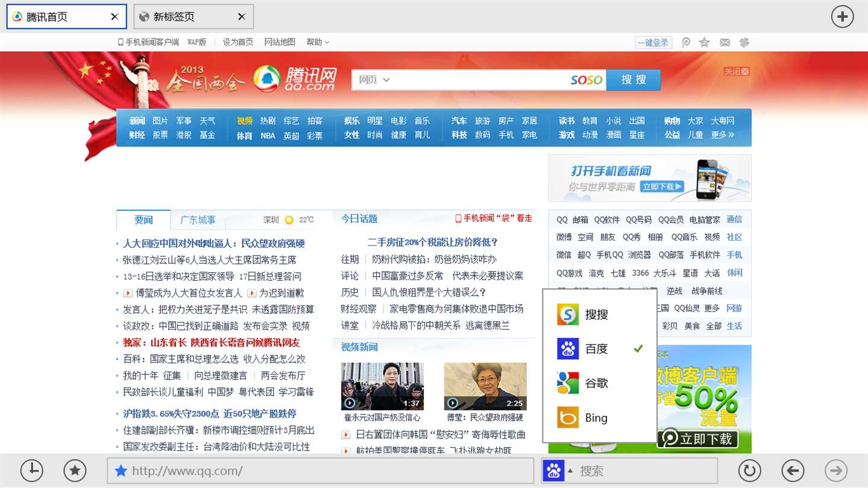
Task: Open the 一键登录 login link
Action: click(653, 42)
